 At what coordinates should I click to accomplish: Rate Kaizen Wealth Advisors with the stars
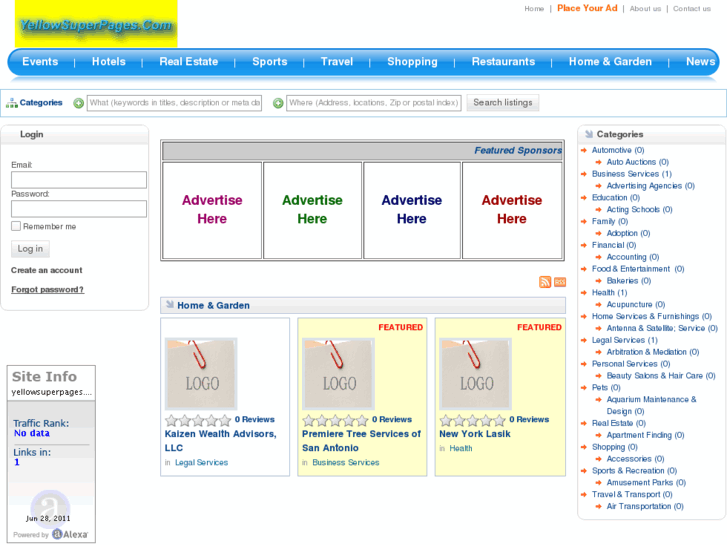198,420
